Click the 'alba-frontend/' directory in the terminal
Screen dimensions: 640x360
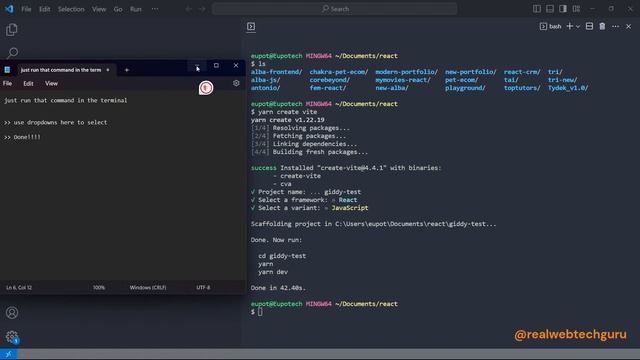(x=276, y=72)
